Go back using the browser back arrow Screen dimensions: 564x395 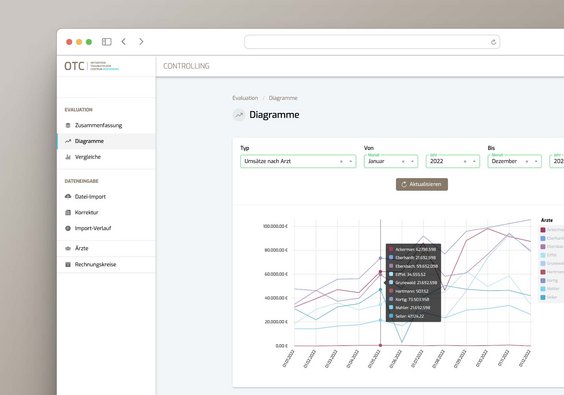coord(124,42)
